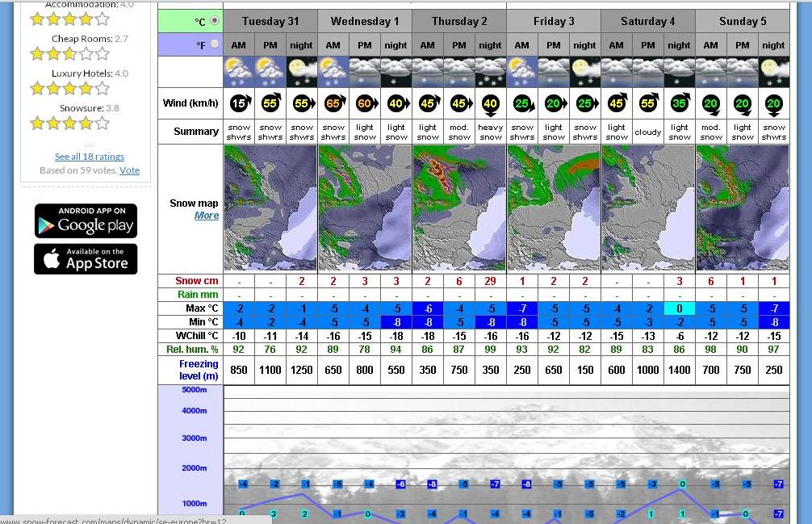812x524 pixels.
Task: Click the Saturday night max temperature 0 cell
Action: tap(680, 308)
